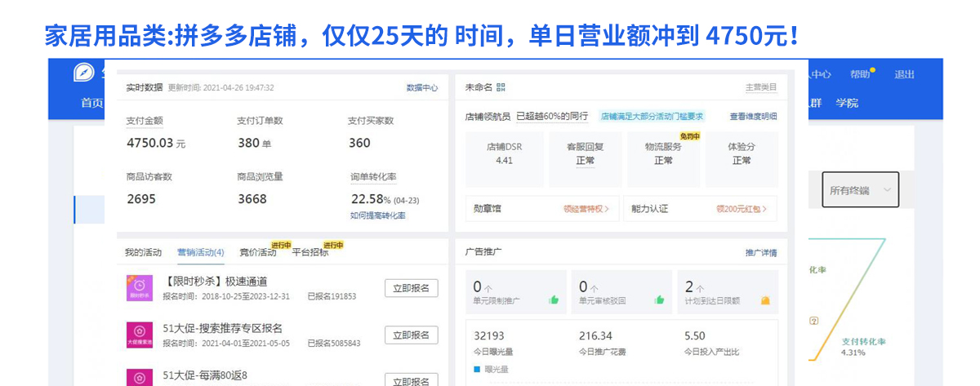
Task: Toggle the blue 曝光量 legend marker
Action: pyautogui.click(x=477, y=369)
